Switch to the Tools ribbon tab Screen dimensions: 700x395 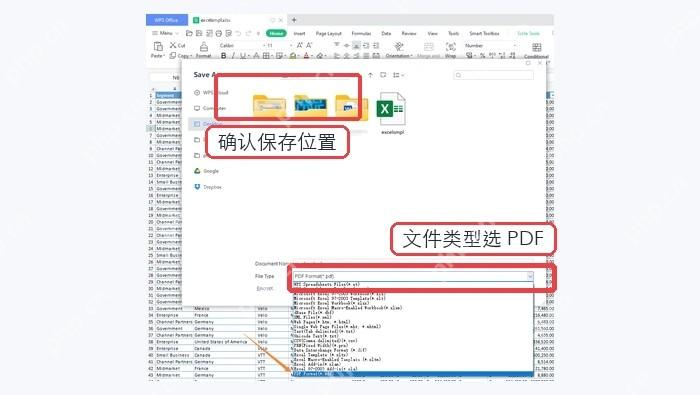point(453,33)
